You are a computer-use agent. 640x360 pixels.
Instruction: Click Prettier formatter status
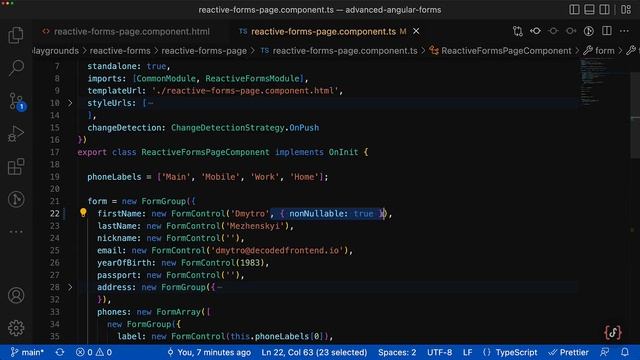569,352
